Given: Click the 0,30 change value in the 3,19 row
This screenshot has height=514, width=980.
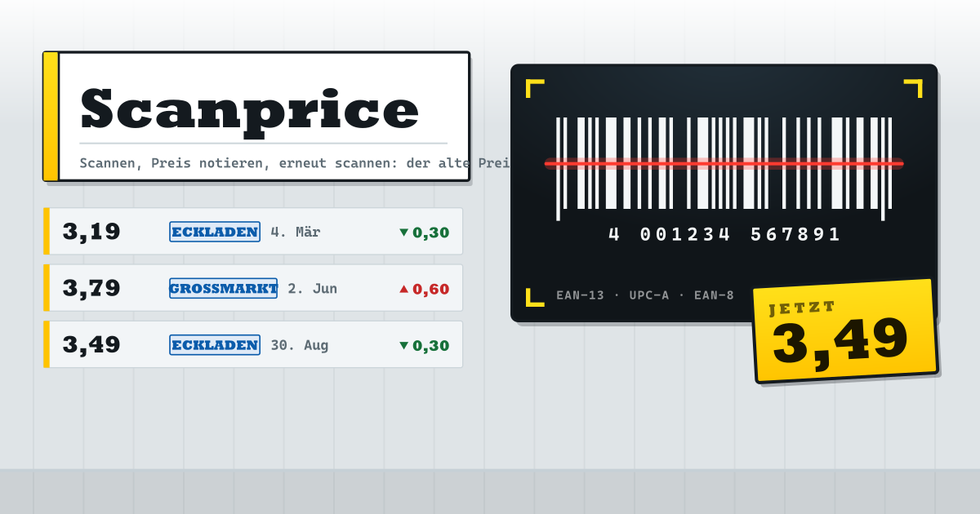Looking at the screenshot, I should [x=430, y=233].
